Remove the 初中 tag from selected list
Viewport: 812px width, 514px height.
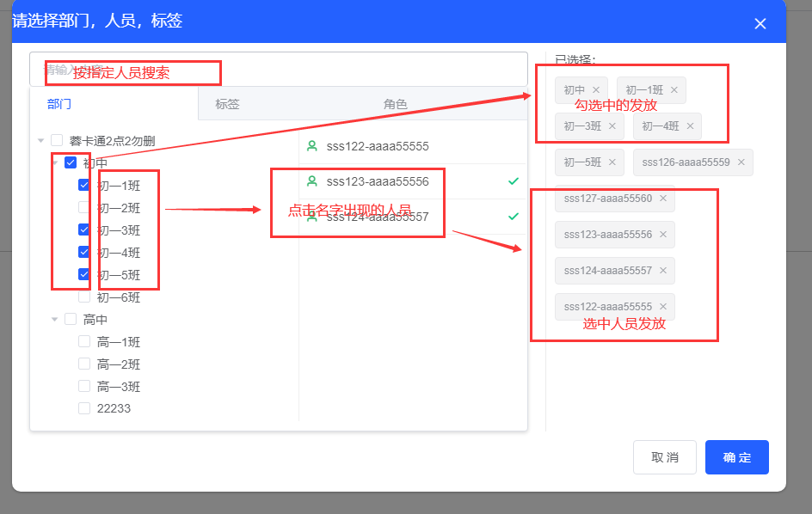coord(596,90)
